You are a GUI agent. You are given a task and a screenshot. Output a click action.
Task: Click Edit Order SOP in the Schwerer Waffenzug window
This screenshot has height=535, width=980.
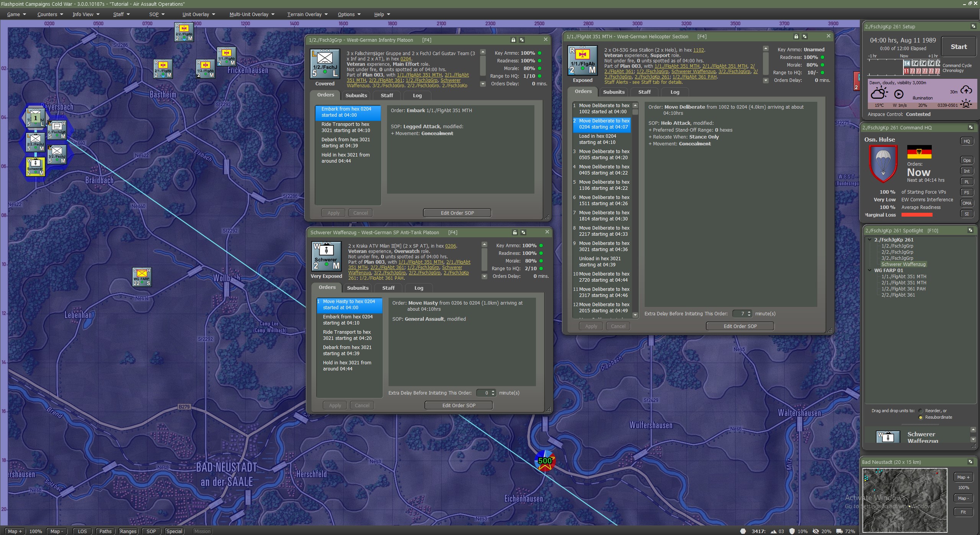(459, 405)
